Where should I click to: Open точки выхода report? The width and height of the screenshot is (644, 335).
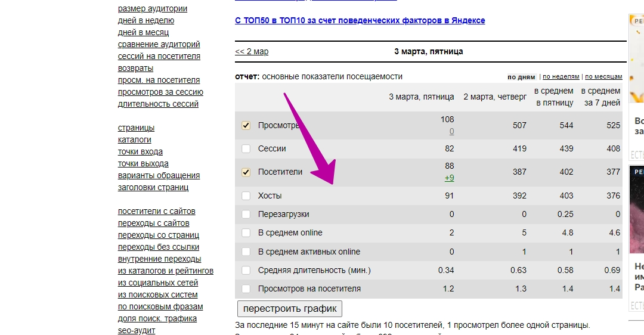(x=143, y=163)
